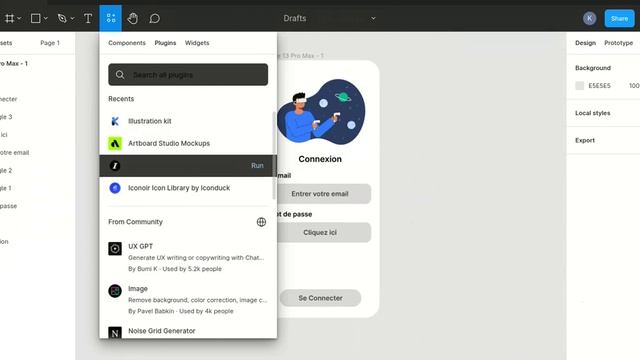This screenshot has width=640, height=360.
Task: Open the Export section
Action: (x=585, y=140)
